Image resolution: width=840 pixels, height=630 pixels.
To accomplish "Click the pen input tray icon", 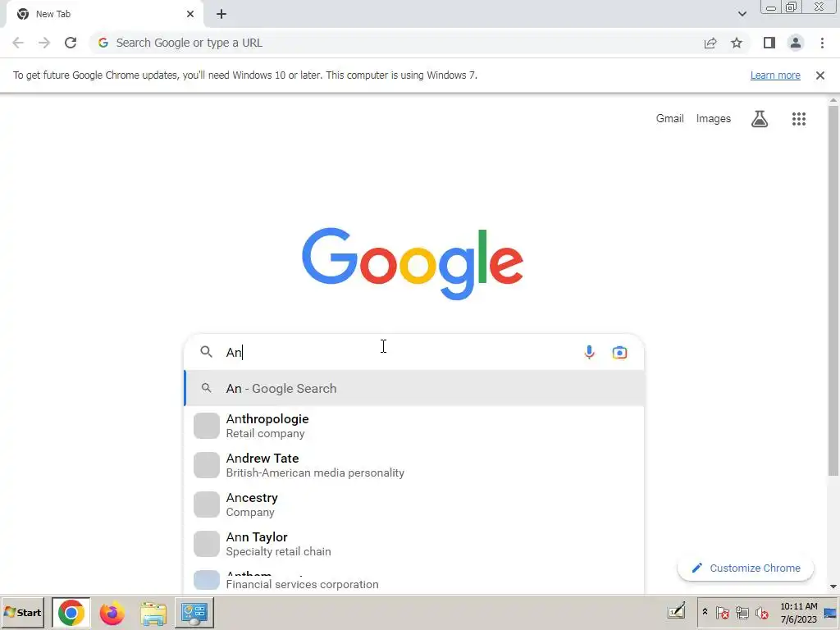I will click(x=677, y=611).
